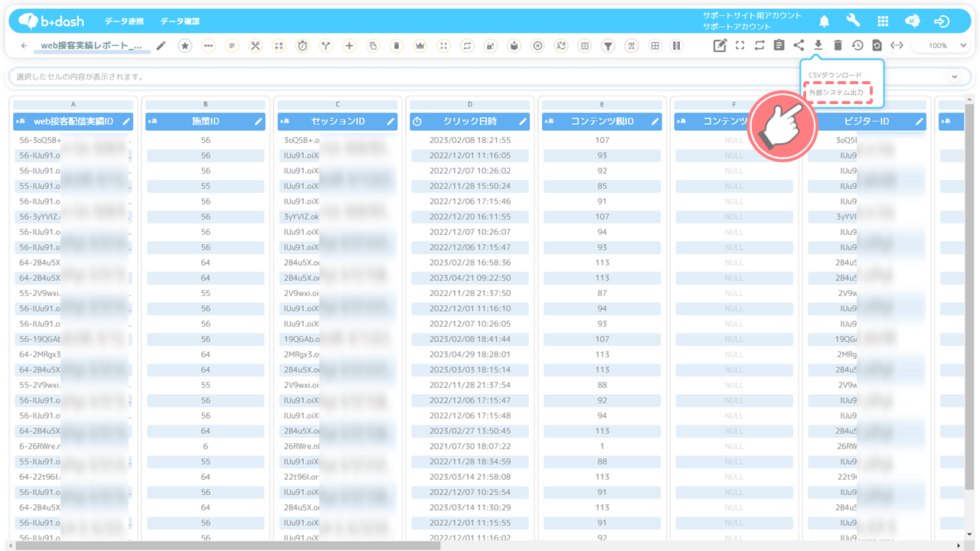Image resolution: width=980 pixels, height=551 pixels.
Task: Go back with the left arrow
Action: [x=24, y=46]
